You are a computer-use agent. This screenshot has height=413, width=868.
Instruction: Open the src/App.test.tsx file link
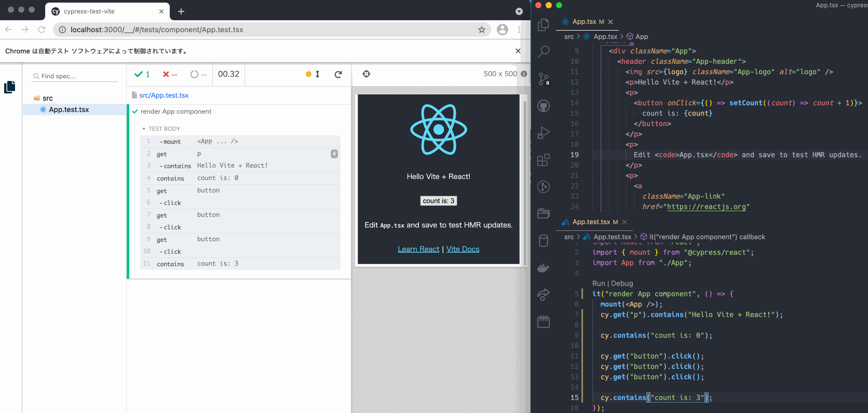pyautogui.click(x=164, y=95)
